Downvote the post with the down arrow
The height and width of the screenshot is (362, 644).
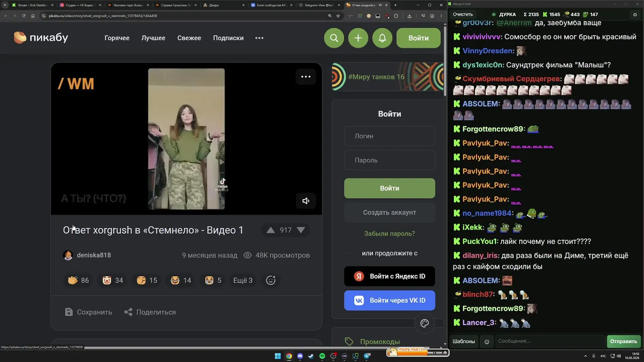click(301, 230)
